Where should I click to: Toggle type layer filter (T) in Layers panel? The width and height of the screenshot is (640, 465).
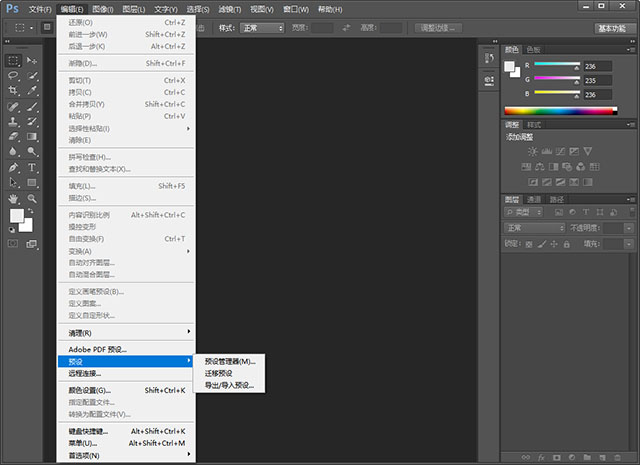pyautogui.click(x=586, y=212)
